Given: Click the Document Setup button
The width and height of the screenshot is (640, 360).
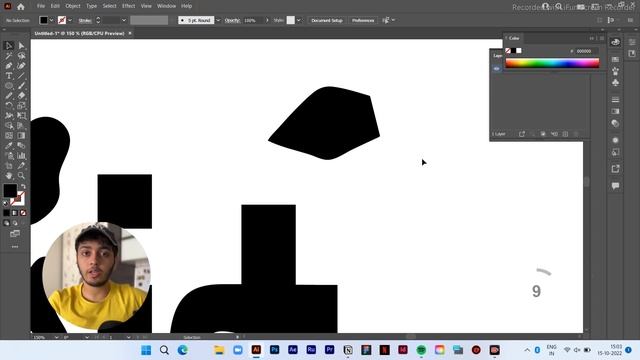Looking at the screenshot, I should pos(327,20).
